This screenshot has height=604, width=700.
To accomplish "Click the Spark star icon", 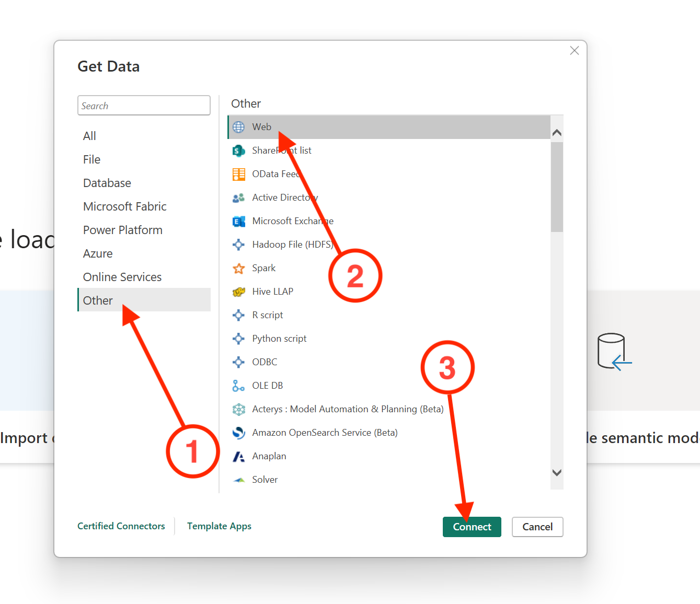I will coord(238,268).
